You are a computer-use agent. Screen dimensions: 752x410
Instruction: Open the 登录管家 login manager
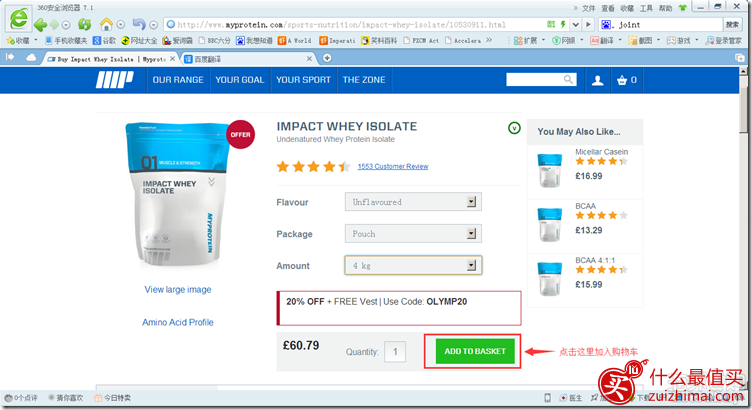click(x=724, y=41)
